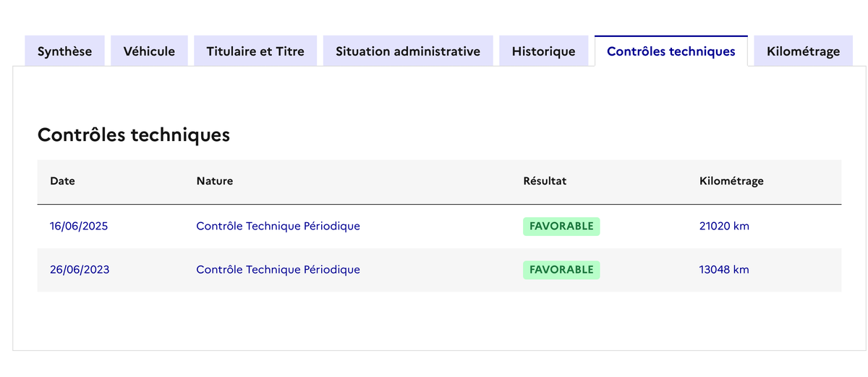Click the Nature column header
Image resolution: width=868 pixels, height=377 pixels.
coord(214,181)
